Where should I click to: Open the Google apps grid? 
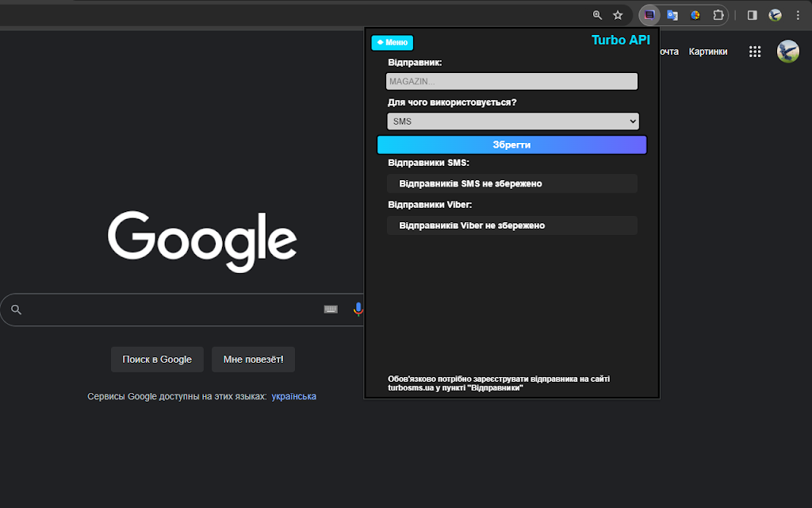tap(755, 52)
